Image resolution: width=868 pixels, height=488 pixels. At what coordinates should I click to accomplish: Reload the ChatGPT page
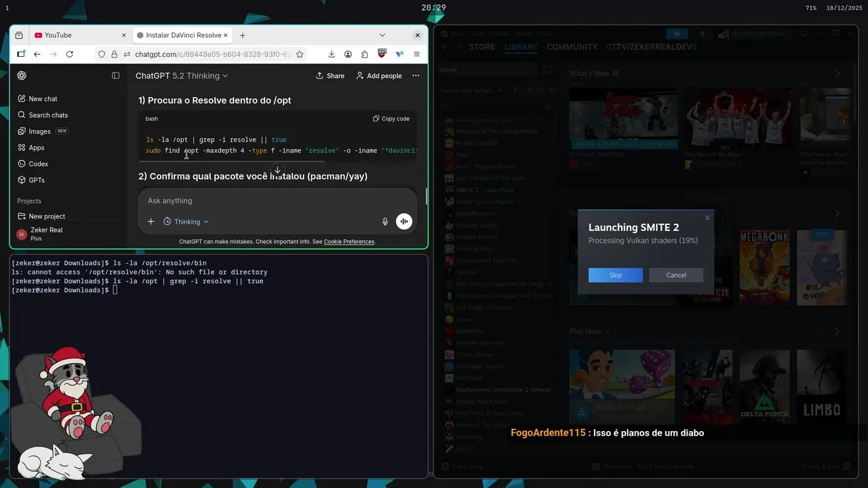tap(69, 54)
